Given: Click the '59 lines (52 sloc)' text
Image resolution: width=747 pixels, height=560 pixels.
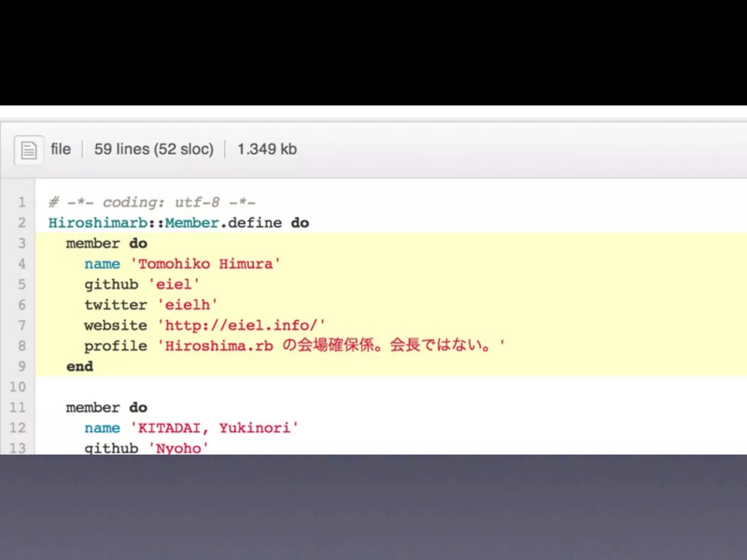Looking at the screenshot, I should click(x=154, y=149).
